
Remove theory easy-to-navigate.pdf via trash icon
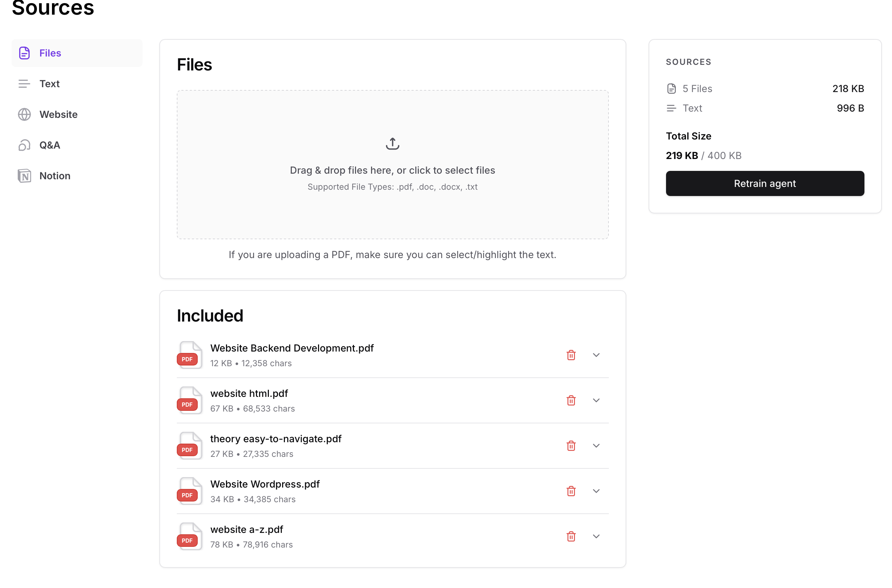click(x=571, y=445)
